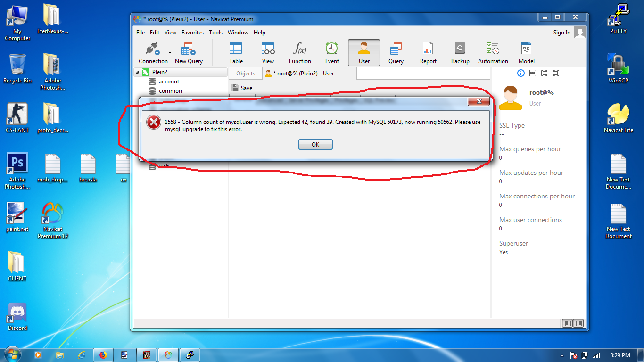Click Sign In link
644x362 pixels.
561,33
